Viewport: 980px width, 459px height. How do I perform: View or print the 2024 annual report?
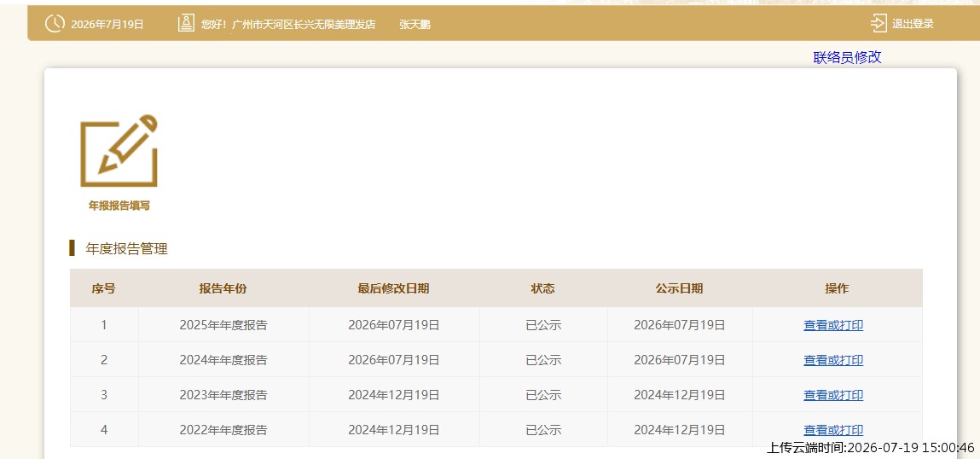[833, 360]
